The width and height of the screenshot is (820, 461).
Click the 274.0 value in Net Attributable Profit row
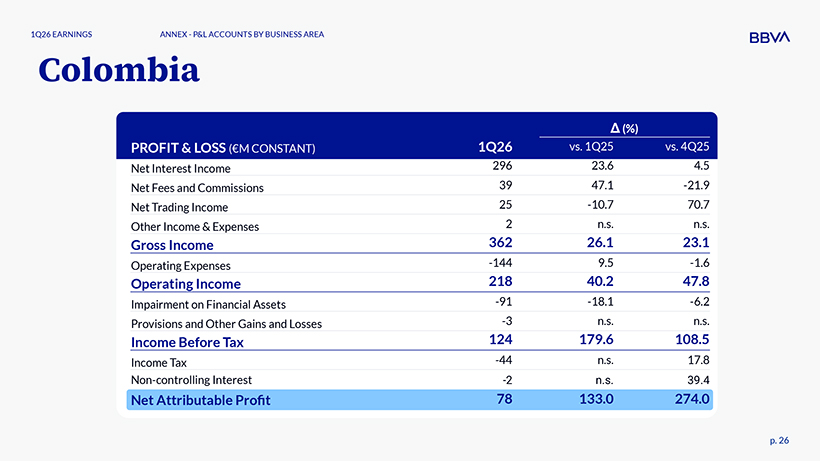click(692, 399)
